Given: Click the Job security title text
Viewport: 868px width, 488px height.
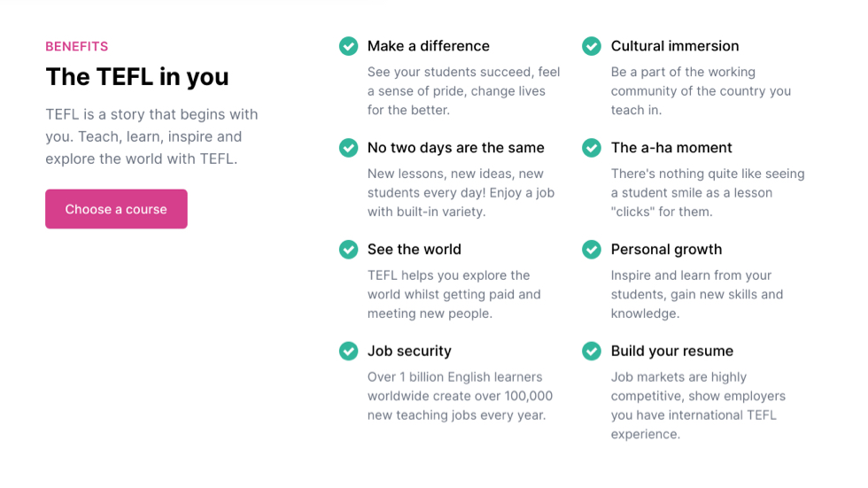Looking at the screenshot, I should coord(409,352).
